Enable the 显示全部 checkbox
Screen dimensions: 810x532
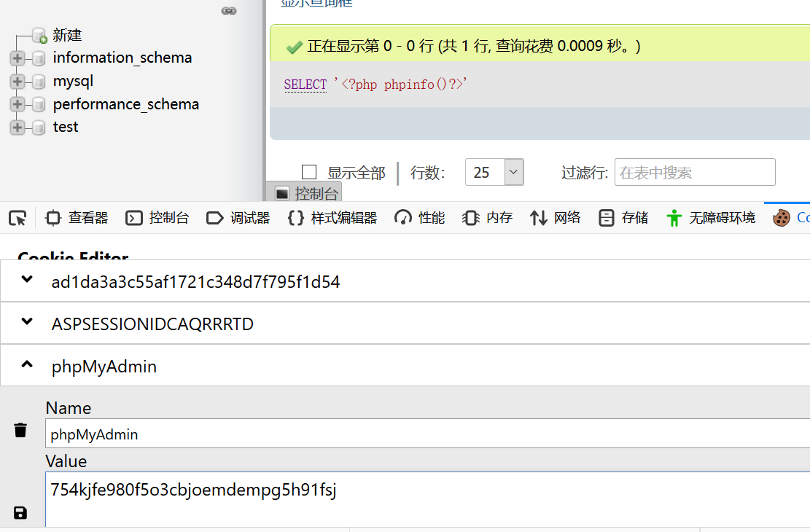pos(309,172)
